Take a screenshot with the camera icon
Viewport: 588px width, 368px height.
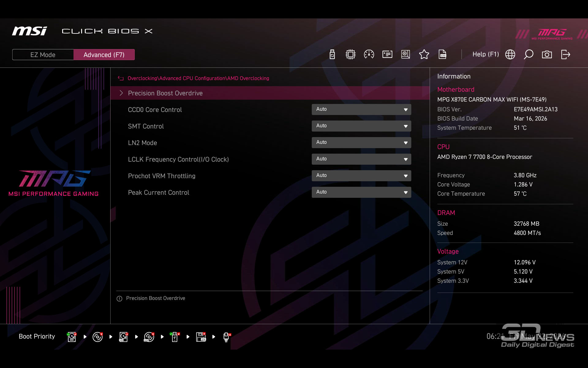(x=547, y=55)
